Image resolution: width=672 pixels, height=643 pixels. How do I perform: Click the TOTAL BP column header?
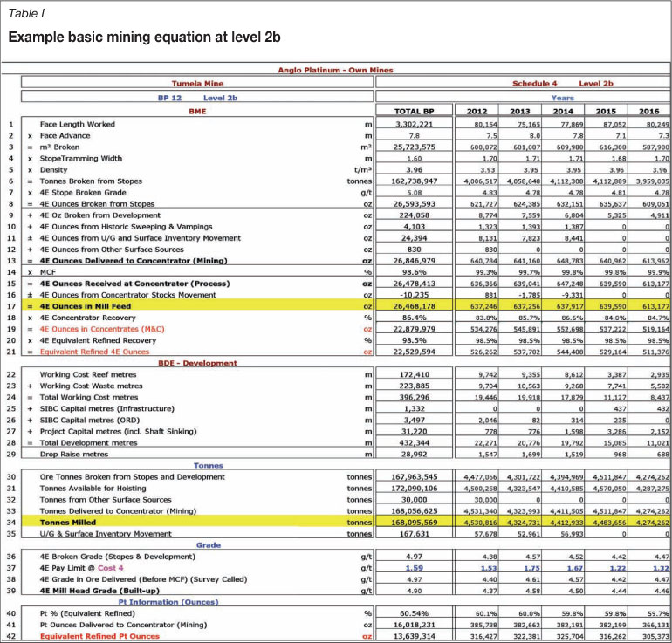[x=415, y=112]
